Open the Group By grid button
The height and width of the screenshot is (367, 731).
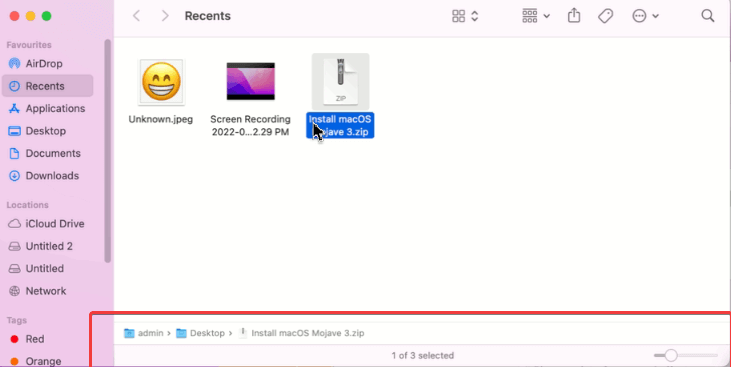pos(530,16)
